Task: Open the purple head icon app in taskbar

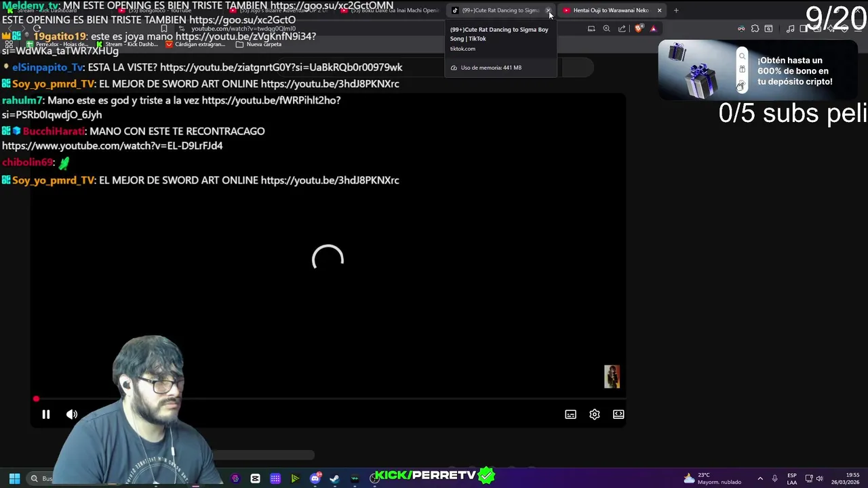Action: 235,479
